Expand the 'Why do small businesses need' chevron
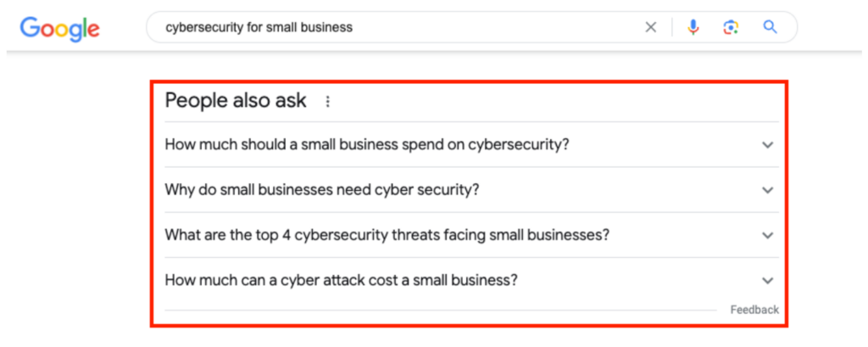Screen dimensions: 868x347 [767, 190]
